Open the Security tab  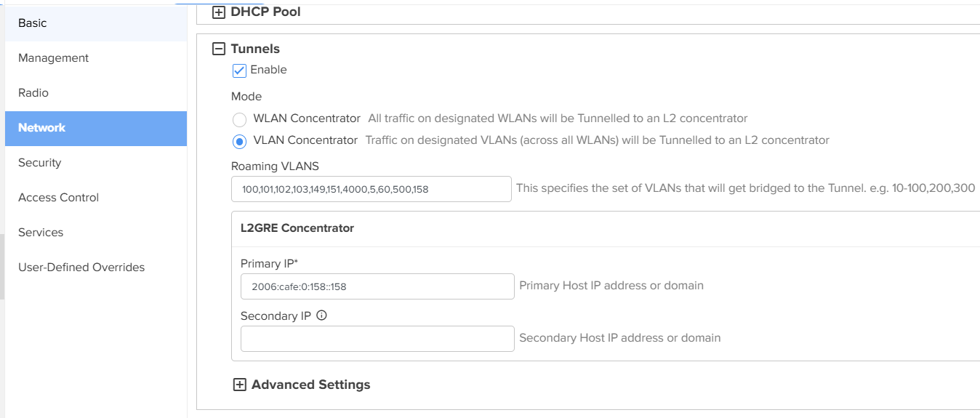(x=40, y=163)
